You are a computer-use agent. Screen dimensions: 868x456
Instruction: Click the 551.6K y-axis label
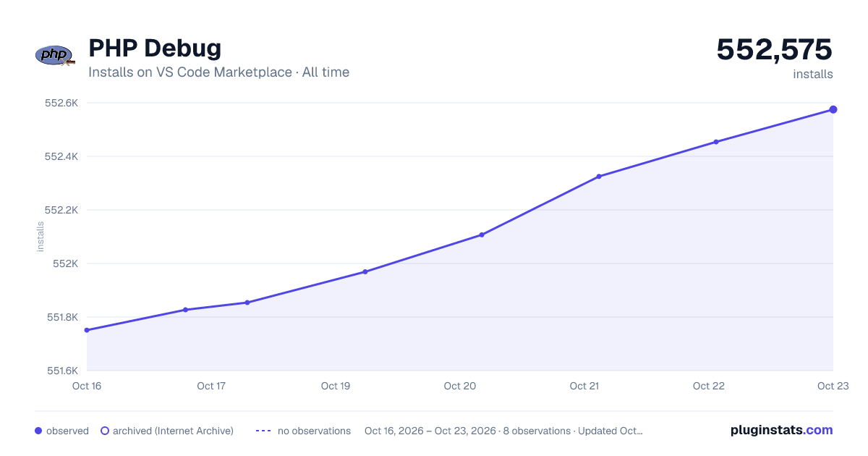click(x=61, y=371)
